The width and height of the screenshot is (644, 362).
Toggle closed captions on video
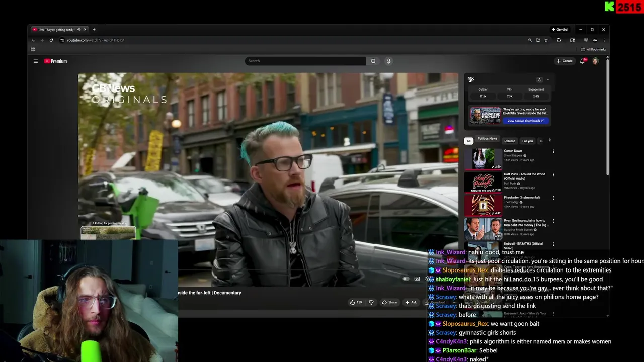[417, 279]
